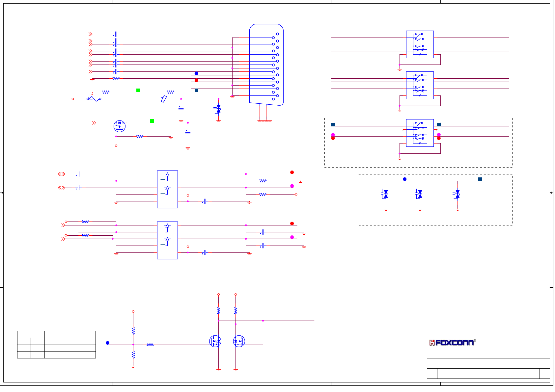Select the MOSFET beside the green square marker
555x392 pixels.
point(119,126)
